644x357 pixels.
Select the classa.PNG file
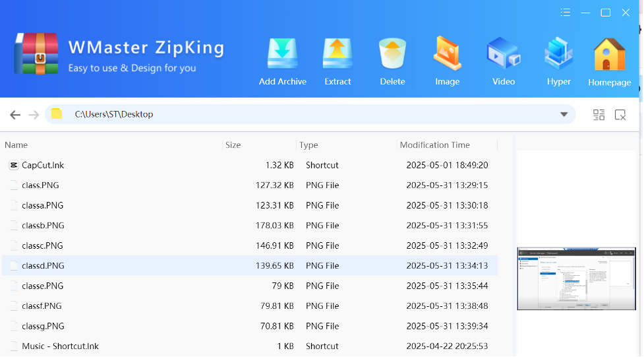coord(42,206)
